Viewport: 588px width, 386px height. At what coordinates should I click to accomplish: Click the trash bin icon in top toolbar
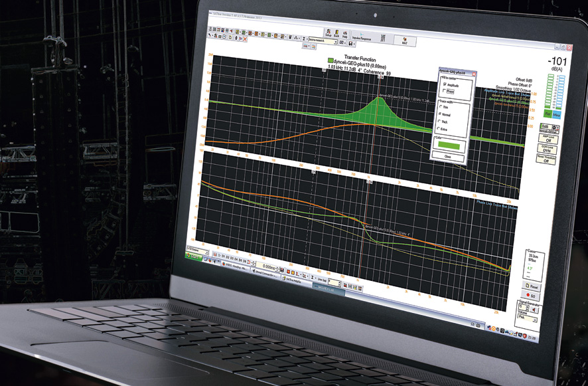point(290,37)
